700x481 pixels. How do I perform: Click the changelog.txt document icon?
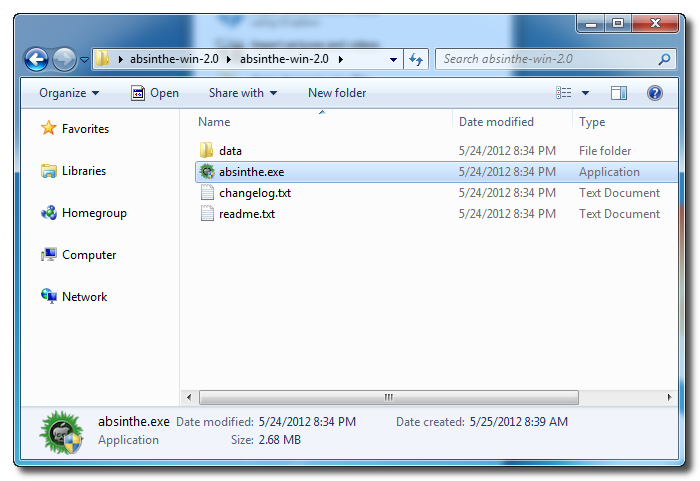[207, 192]
